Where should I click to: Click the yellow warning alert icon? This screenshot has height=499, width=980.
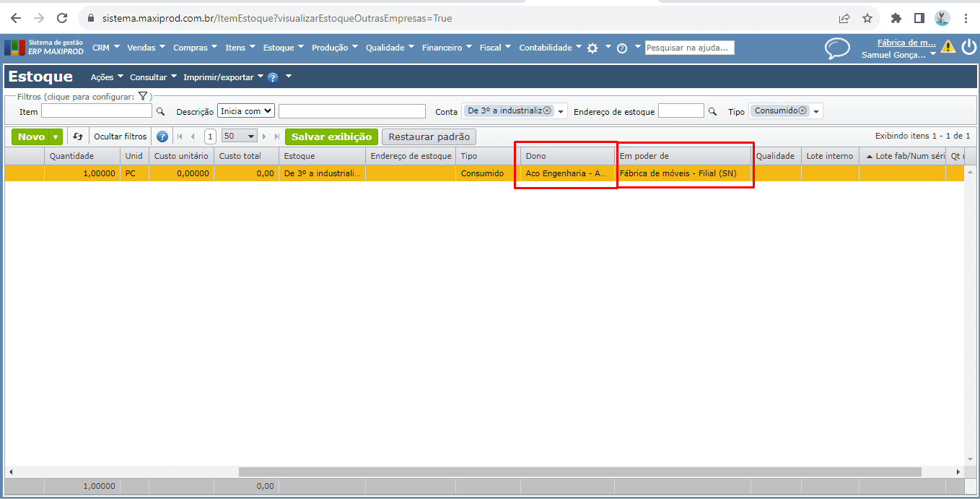click(x=948, y=47)
